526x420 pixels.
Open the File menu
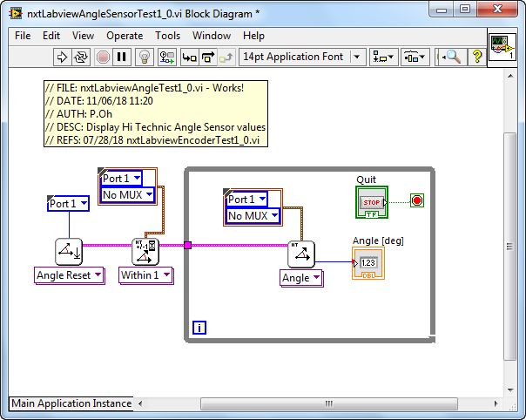coord(23,36)
